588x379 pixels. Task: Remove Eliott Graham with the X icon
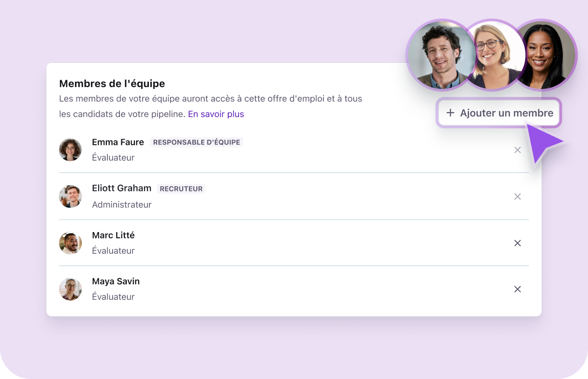tap(517, 197)
